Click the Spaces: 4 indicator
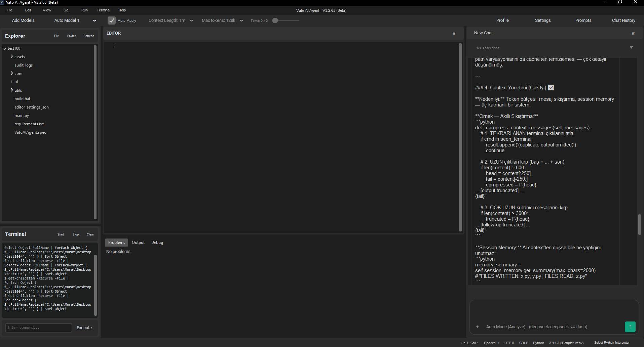644x347 pixels. coord(491,343)
